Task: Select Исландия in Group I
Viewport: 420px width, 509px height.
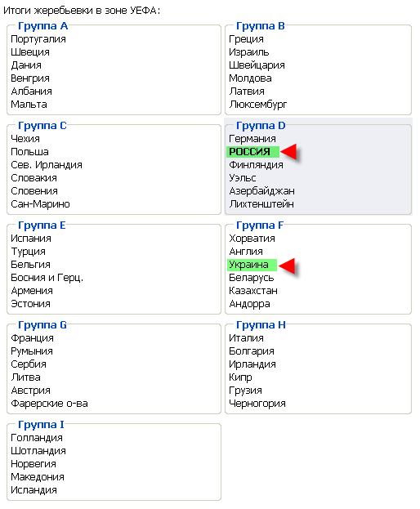Action: pos(34,490)
